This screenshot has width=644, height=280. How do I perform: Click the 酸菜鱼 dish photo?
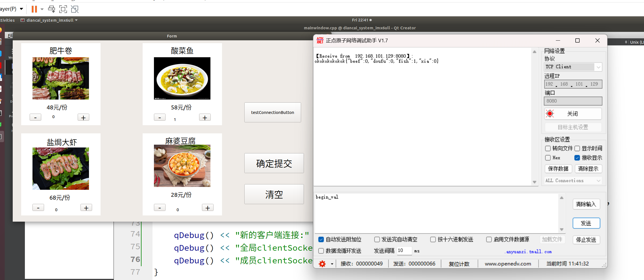pos(182,78)
